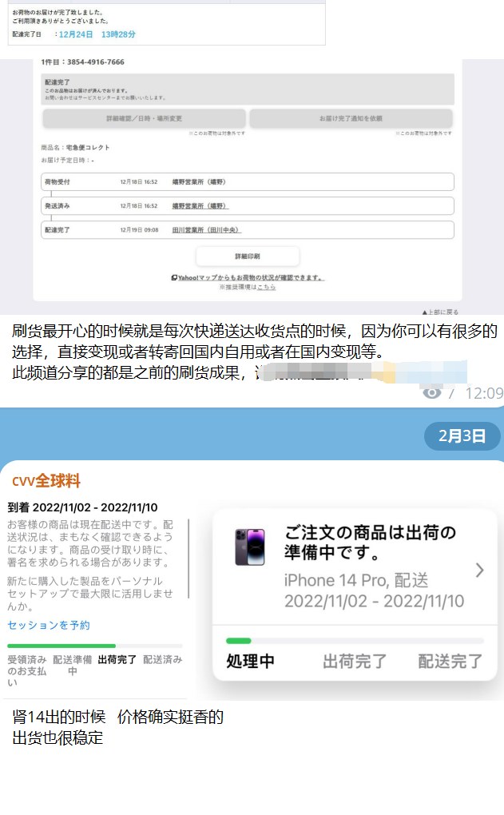504x815 pixels.
Task: Click the CVV全球料 channel name
Action: click(46, 481)
